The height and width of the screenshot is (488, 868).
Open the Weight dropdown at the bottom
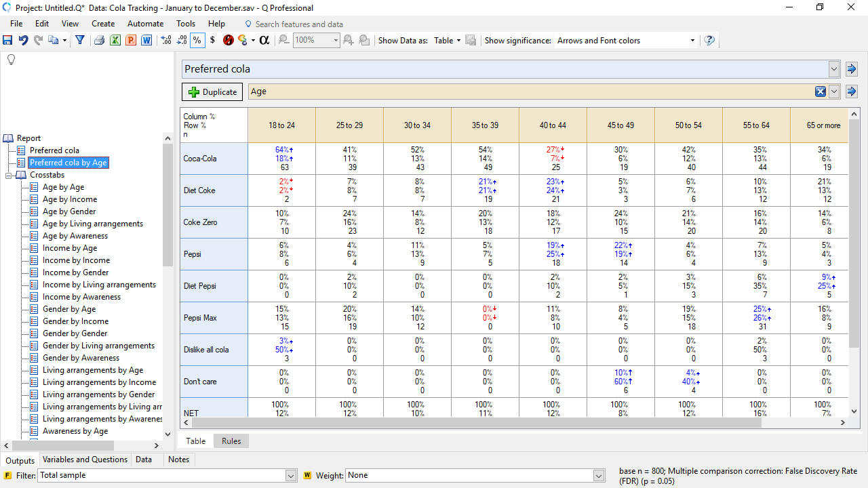598,475
